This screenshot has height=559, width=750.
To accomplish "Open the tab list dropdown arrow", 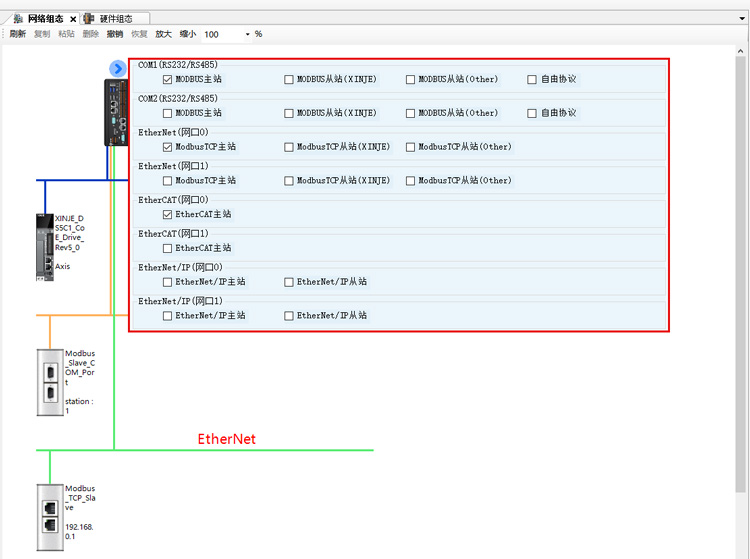I will coord(742,19).
